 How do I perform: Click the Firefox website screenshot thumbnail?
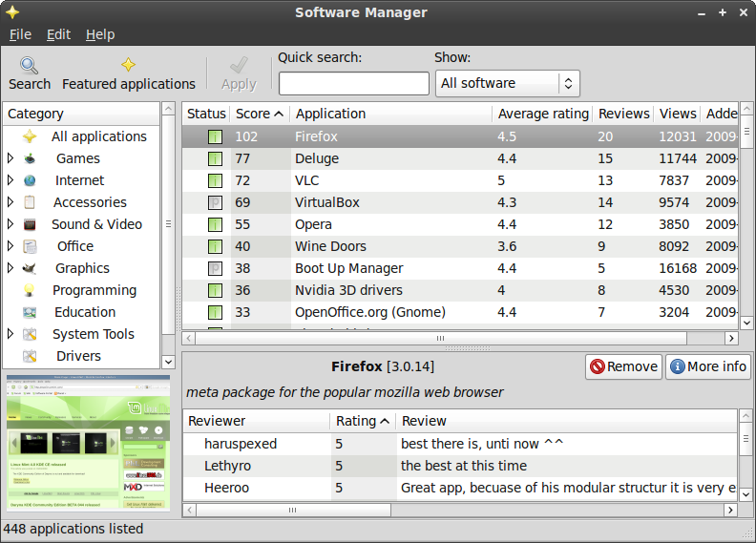pyautogui.click(x=88, y=442)
